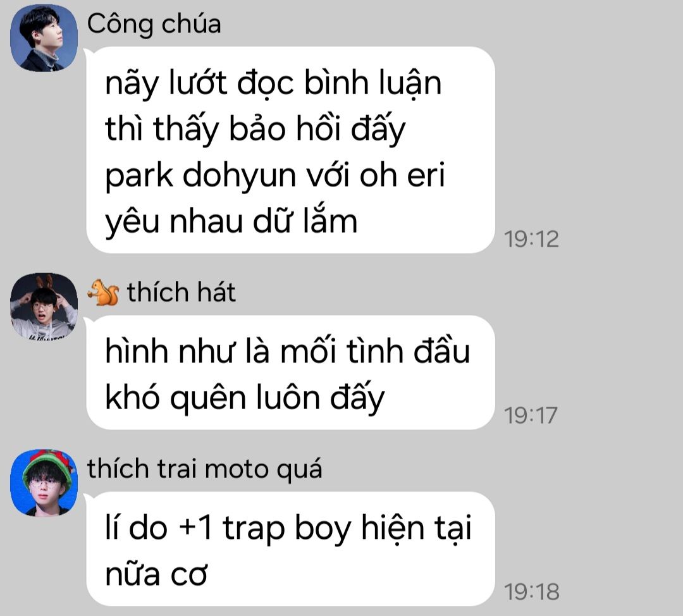Click the words bình luận in first message

click(x=373, y=83)
